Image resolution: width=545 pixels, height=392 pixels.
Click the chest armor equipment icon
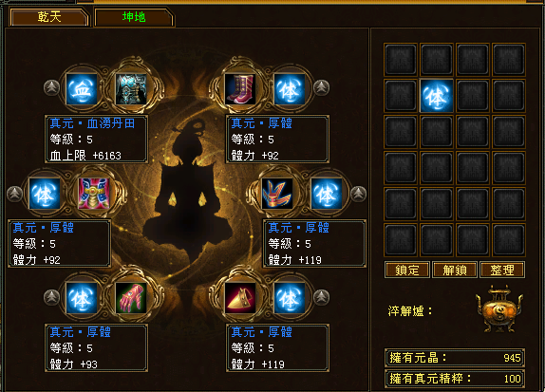coord(131,88)
